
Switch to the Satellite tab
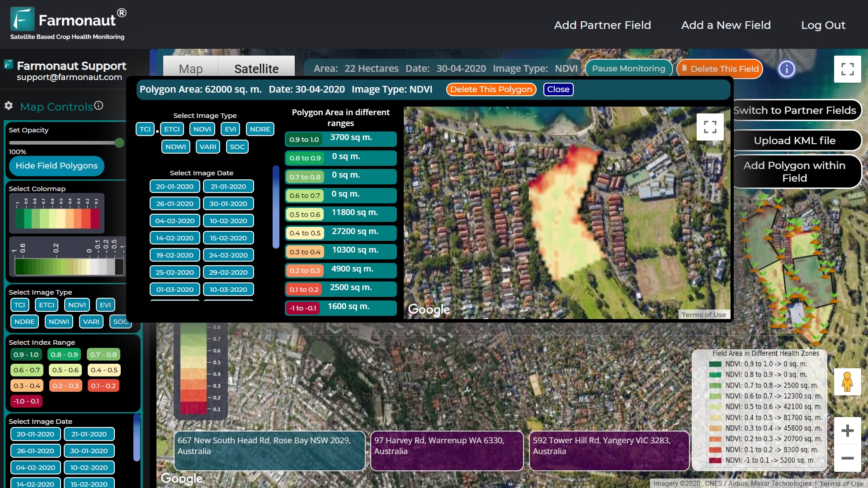tap(256, 69)
